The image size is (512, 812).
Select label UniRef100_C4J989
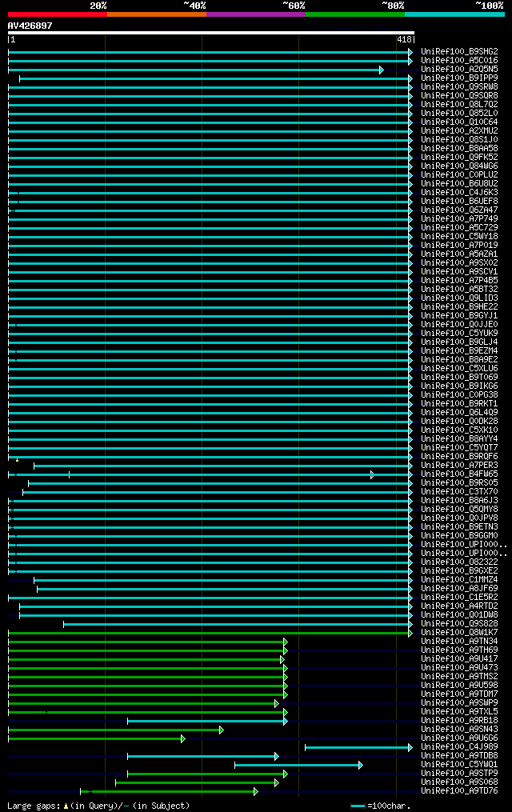tap(459, 747)
